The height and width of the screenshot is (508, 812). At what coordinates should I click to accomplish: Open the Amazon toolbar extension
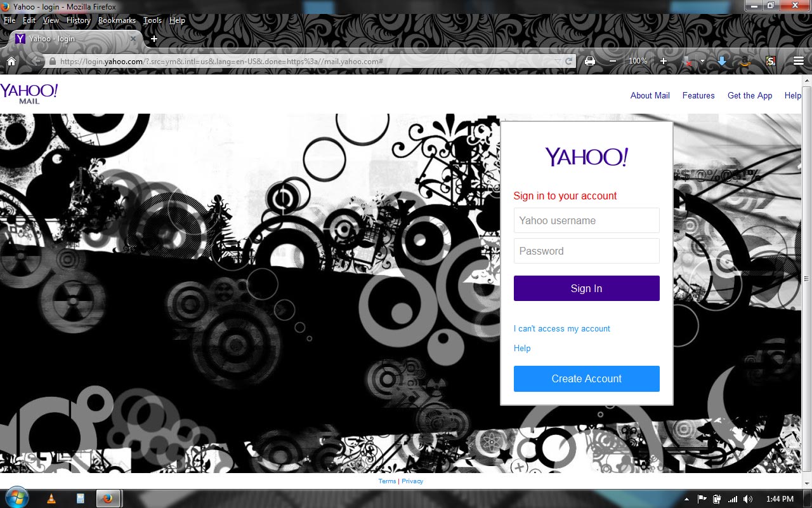[x=745, y=62]
